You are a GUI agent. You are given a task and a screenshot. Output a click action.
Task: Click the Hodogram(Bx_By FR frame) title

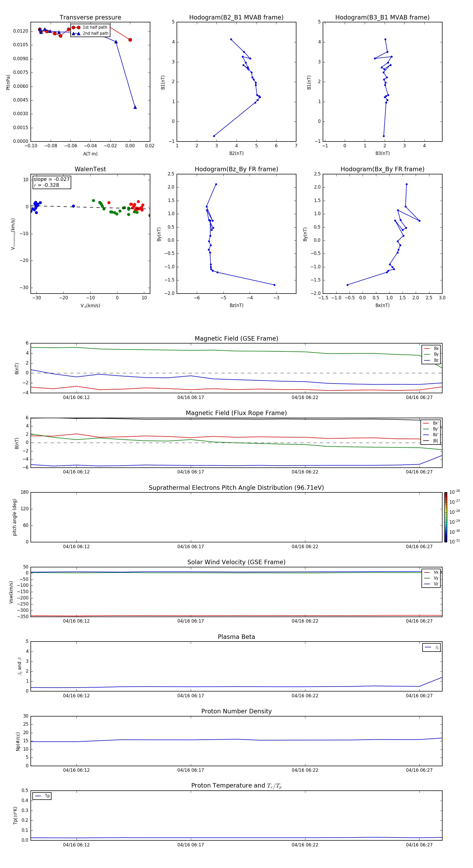pos(382,169)
